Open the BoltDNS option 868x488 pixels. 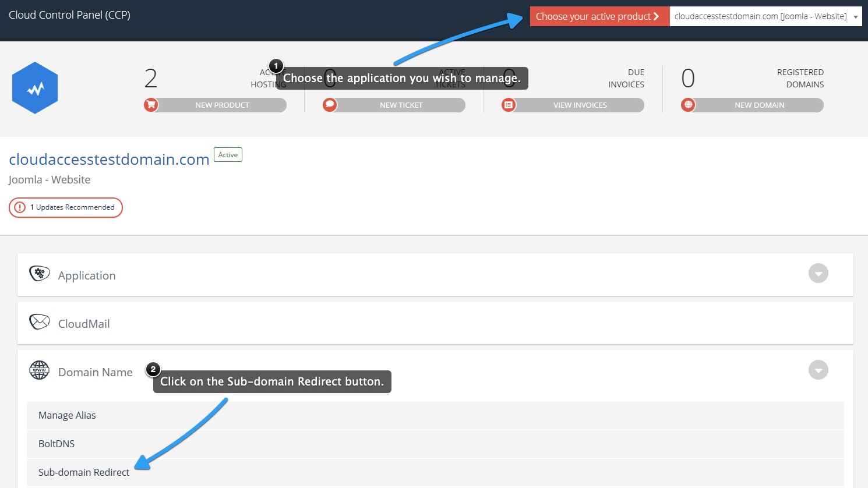pos(435,444)
